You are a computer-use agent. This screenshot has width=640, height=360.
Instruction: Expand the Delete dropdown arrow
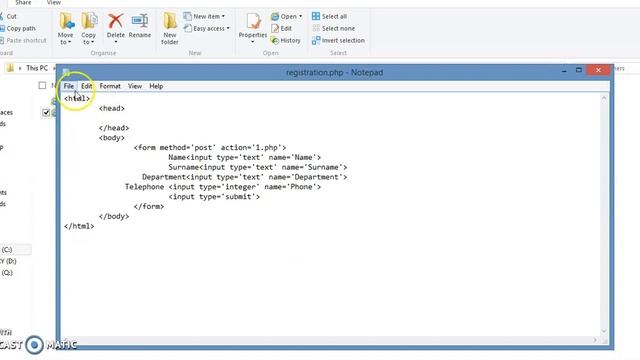[x=116, y=42]
